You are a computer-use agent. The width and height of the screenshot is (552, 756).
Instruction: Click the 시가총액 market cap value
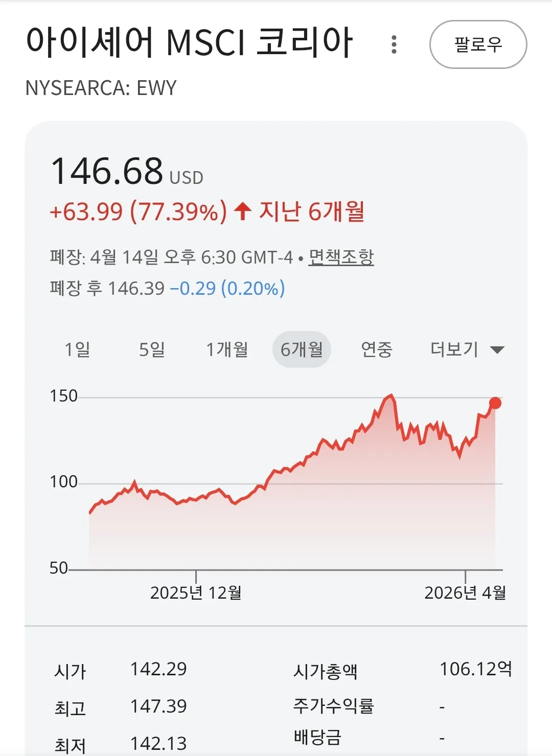[x=475, y=669]
